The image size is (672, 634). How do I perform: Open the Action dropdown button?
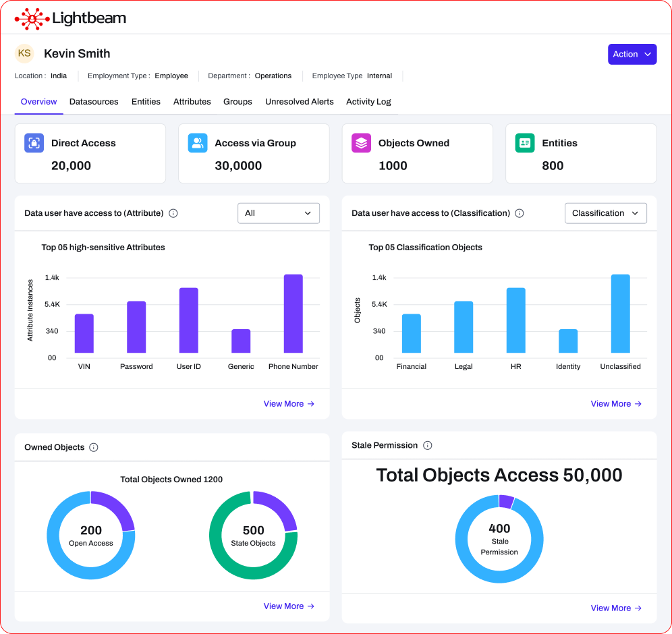632,54
